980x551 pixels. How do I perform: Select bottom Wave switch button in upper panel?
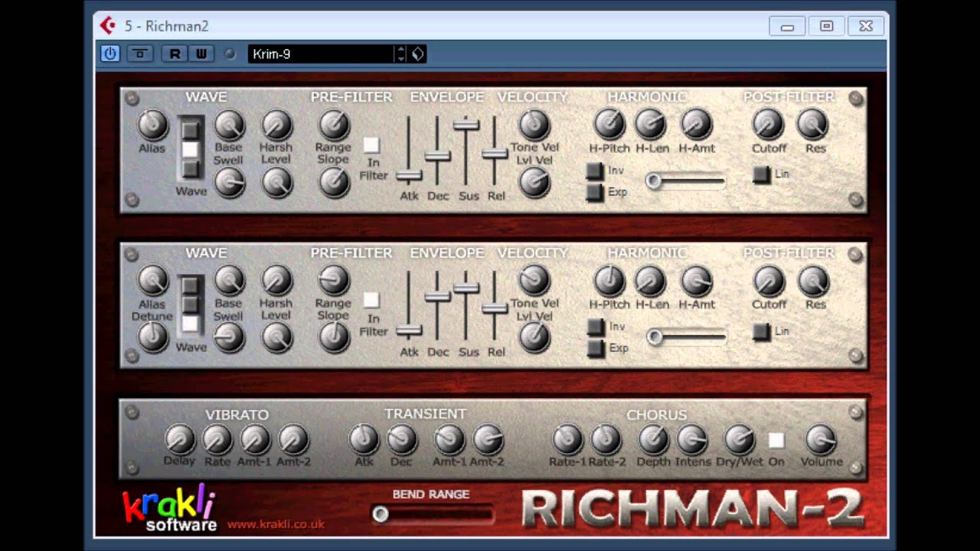[190, 168]
